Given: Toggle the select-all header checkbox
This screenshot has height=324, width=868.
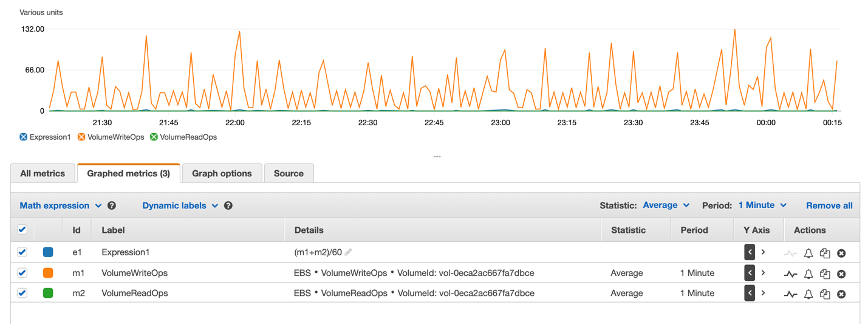Looking at the screenshot, I should 22,230.
